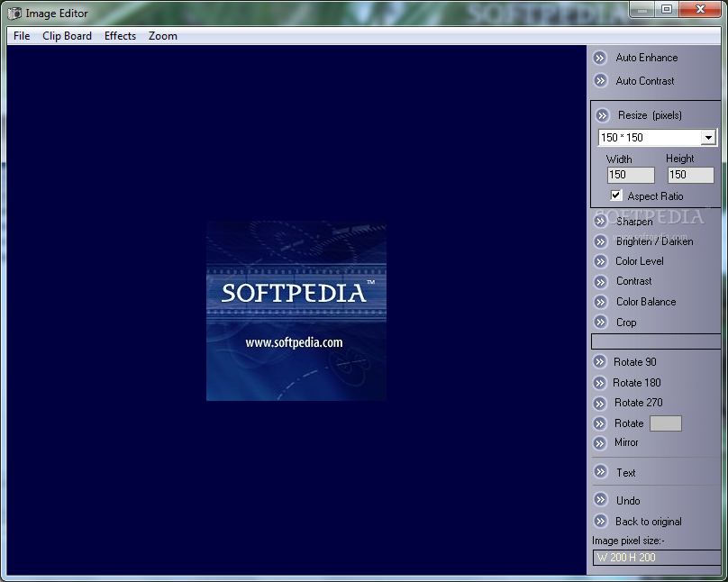Click the Rotate 180 label
The height and width of the screenshot is (582, 728).
click(x=636, y=382)
